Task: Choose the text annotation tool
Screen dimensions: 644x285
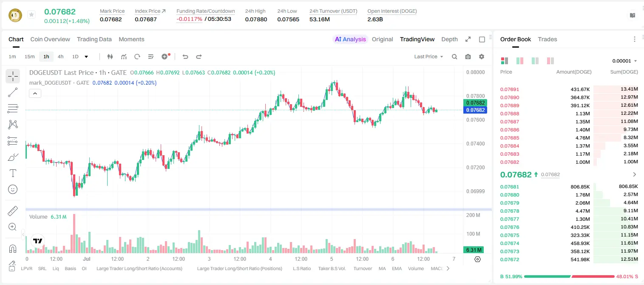Action: point(13,173)
